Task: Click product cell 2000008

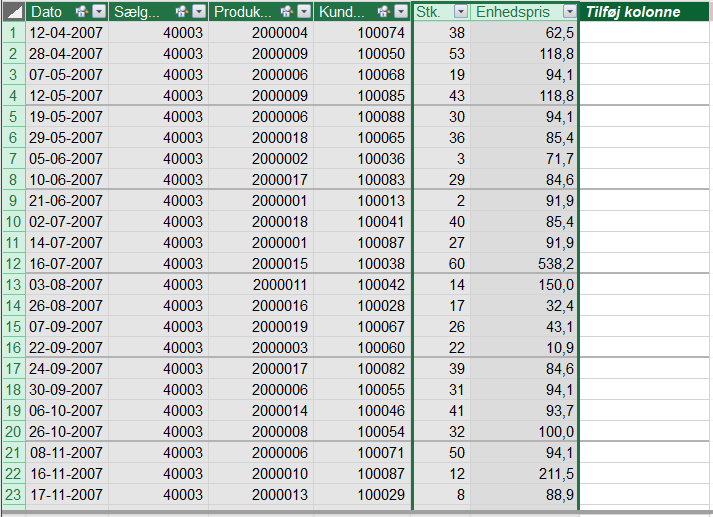Action: pyautogui.click(x=261, y=432)
